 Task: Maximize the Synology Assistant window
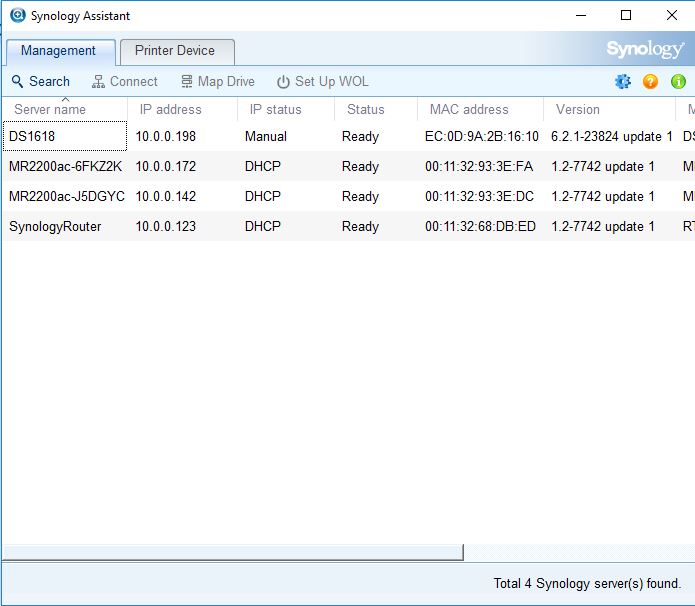[626, 16]
